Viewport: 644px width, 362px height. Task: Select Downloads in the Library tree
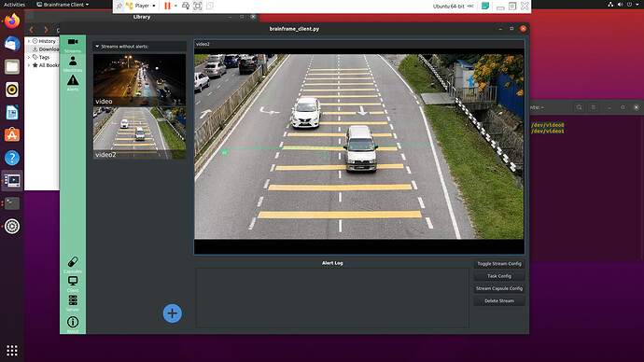coord(45,49)
